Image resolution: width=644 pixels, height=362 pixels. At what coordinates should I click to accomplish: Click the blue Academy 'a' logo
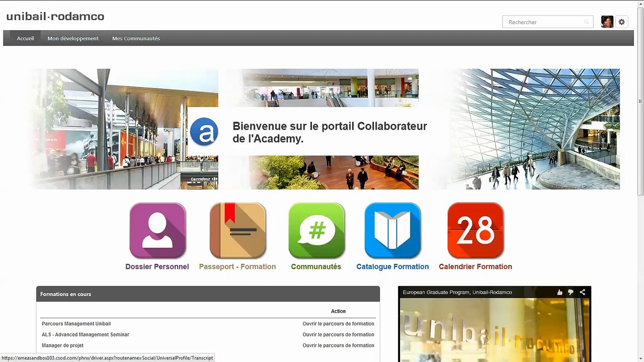(x=204, y=132)
